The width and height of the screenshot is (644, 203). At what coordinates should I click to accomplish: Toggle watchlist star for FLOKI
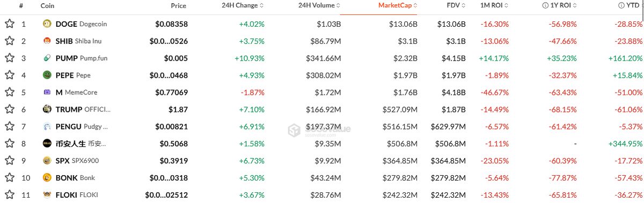tap(9, 194)
